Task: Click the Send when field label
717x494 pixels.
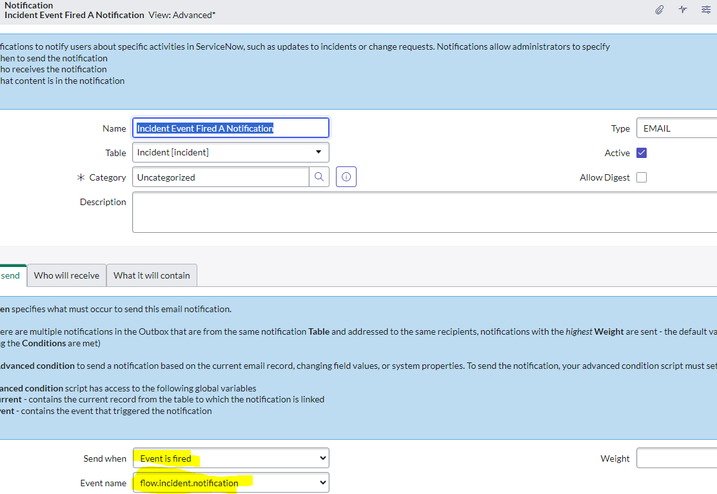Action: 105,458
